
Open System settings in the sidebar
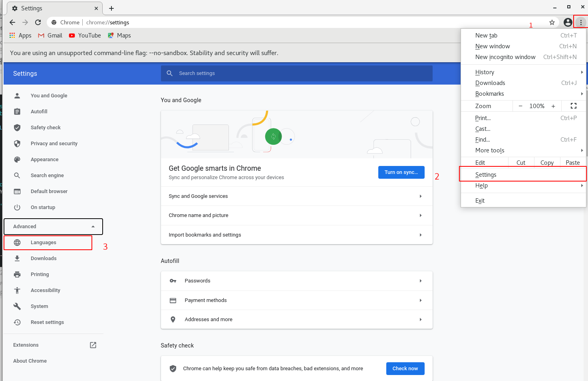[x=39, y=306]
